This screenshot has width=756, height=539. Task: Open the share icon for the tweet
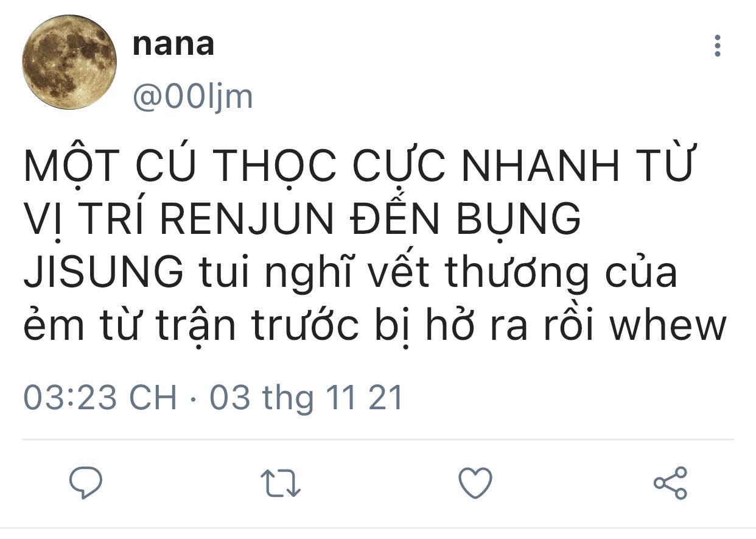(x=670, y=483)
